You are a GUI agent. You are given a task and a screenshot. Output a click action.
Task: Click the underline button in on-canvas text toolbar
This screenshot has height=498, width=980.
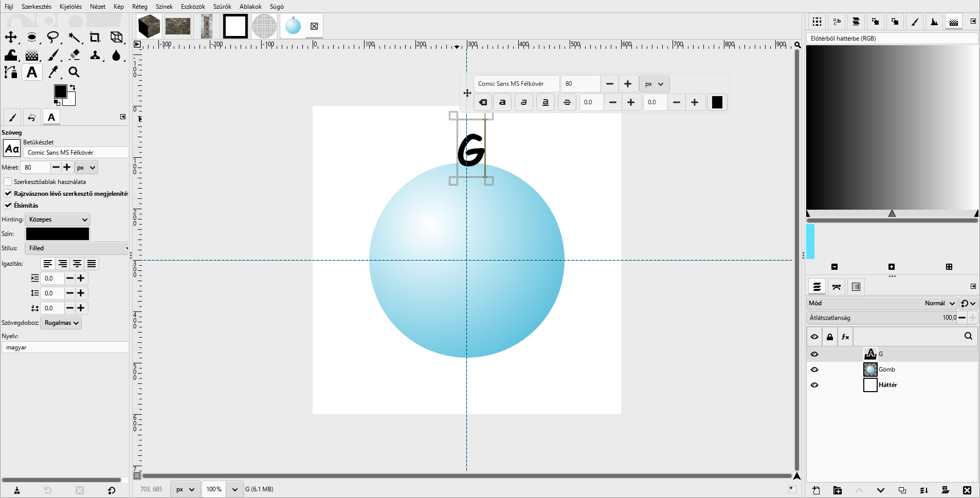(546, 102)
